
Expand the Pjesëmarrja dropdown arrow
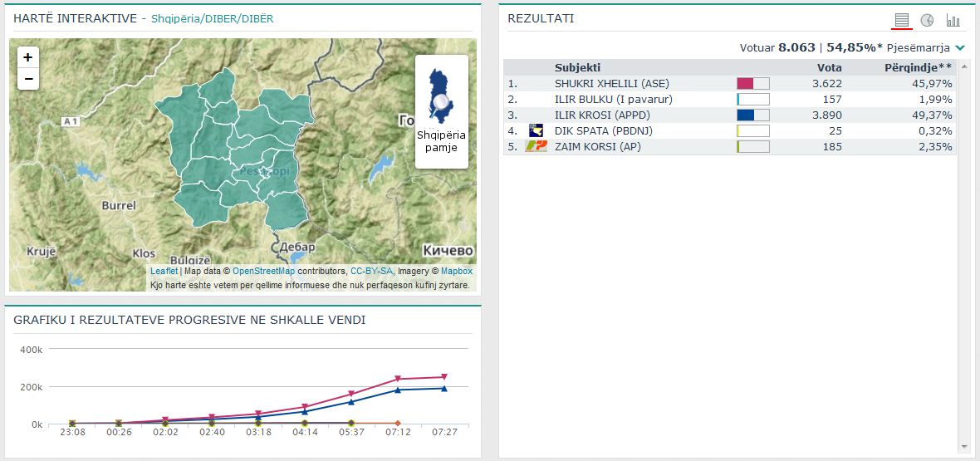960,48
